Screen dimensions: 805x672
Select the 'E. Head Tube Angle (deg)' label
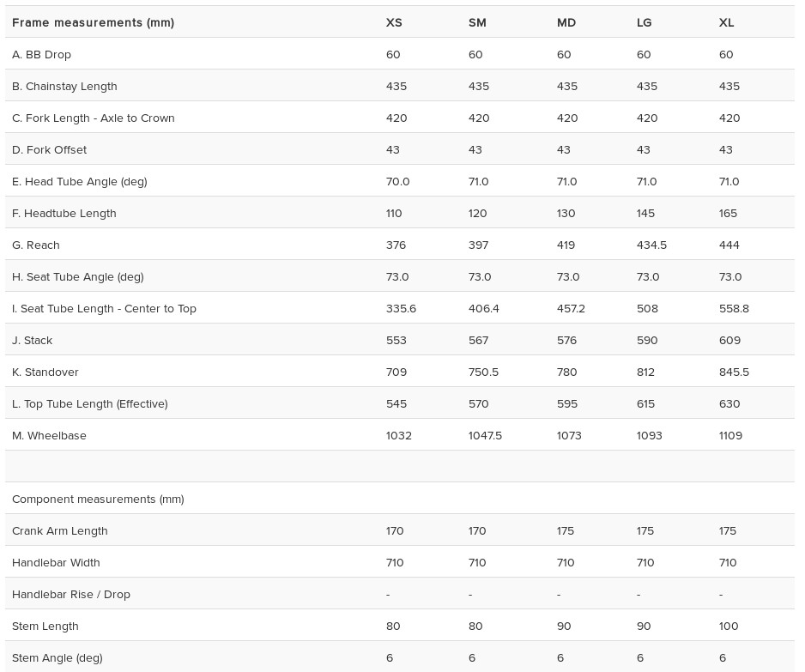80,181
